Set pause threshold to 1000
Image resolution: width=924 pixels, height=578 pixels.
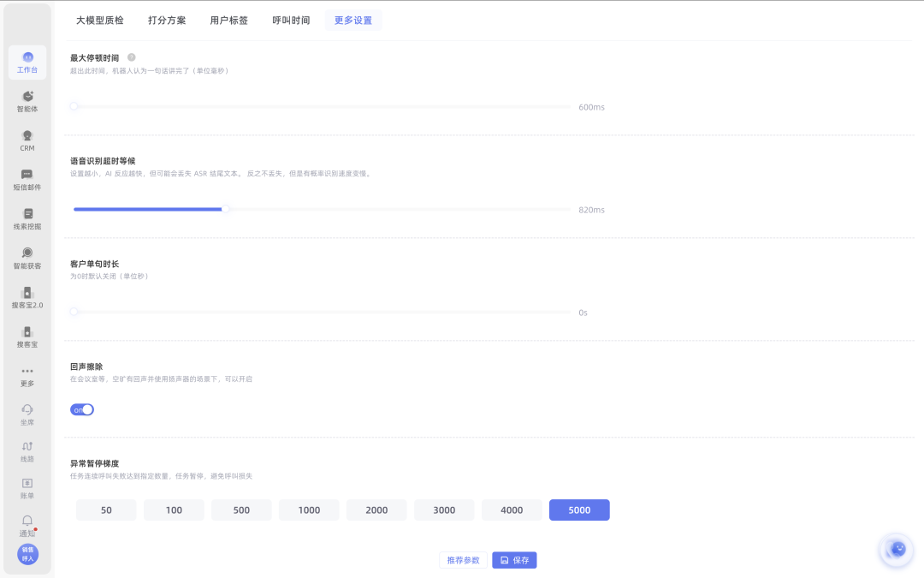pyautogui.click(x=309, y=510)
